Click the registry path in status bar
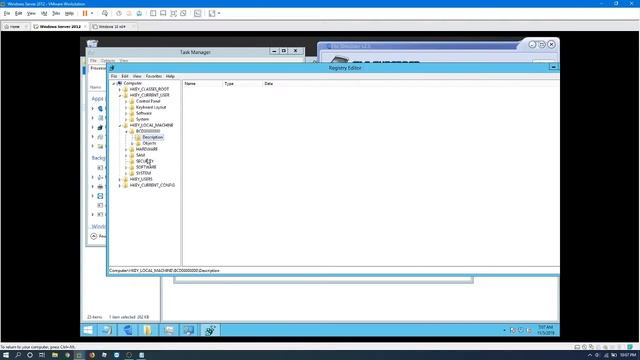 click(x=164, y=271)
